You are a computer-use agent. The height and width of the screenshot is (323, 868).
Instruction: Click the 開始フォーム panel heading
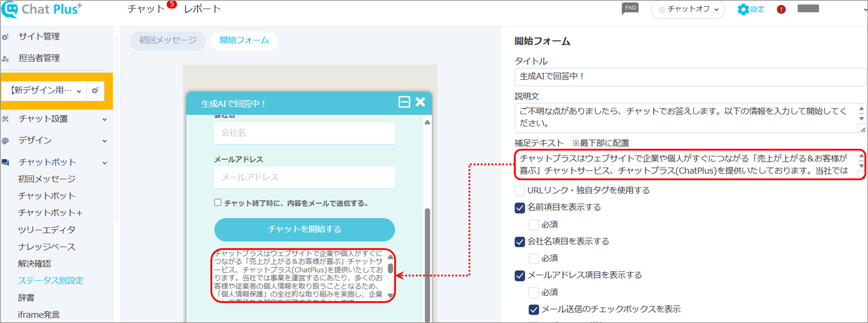click(x=542, y=41)
